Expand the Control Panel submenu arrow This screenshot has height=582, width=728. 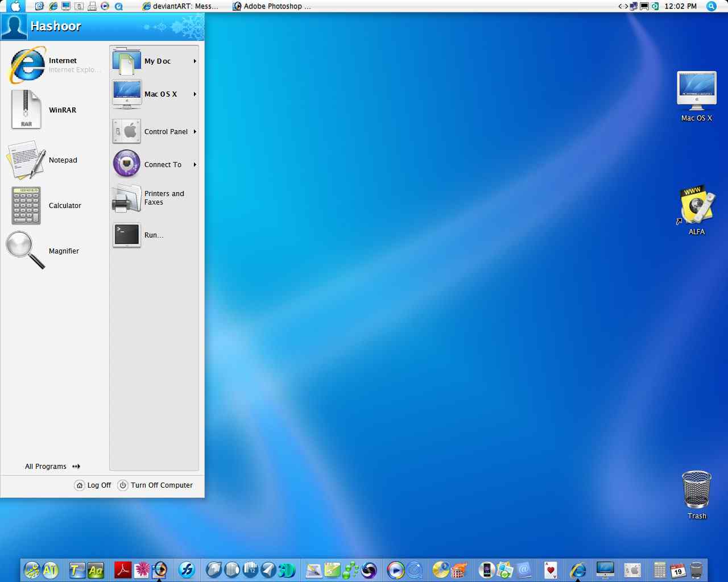click(x=195, y=131)
